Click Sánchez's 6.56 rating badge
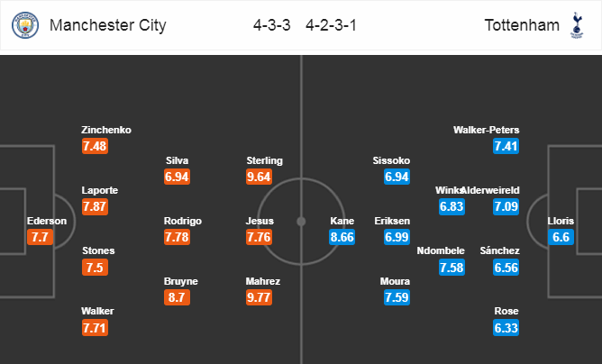 tap(506, 268)
